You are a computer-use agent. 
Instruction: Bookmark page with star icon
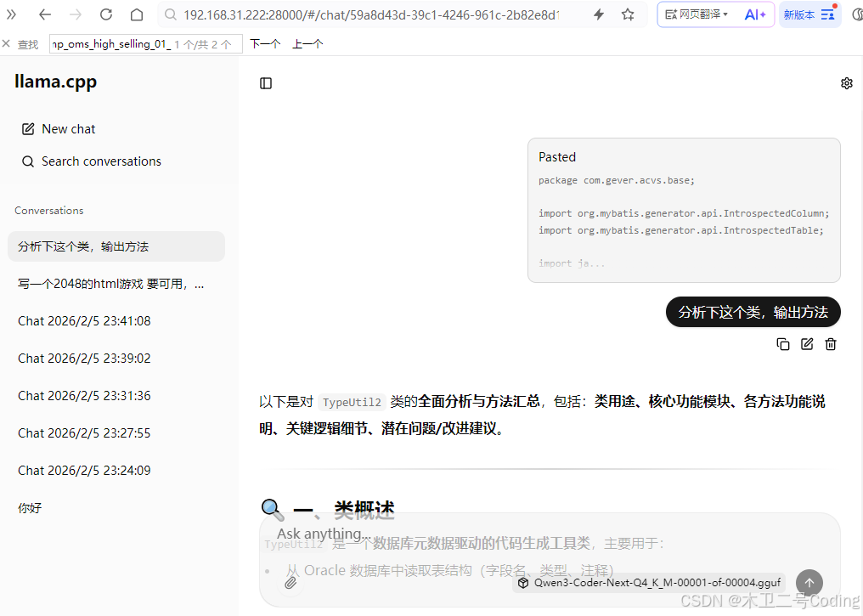(x=628, y=14)
